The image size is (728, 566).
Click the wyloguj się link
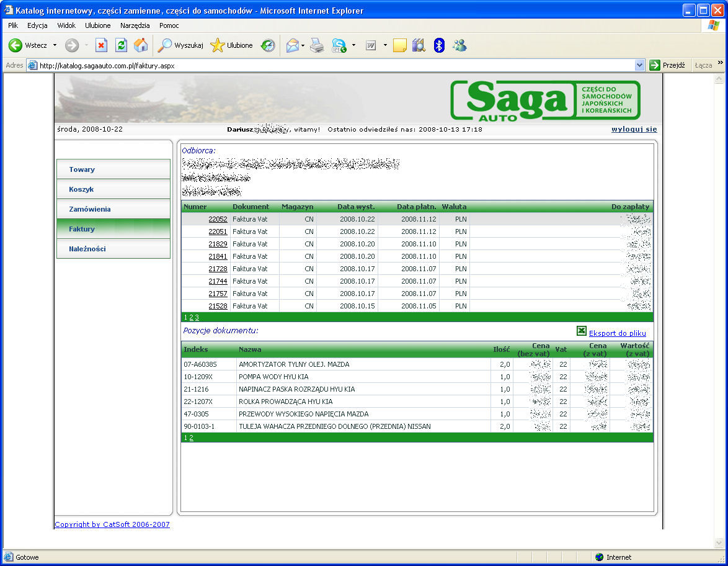[x=634, y=129]
